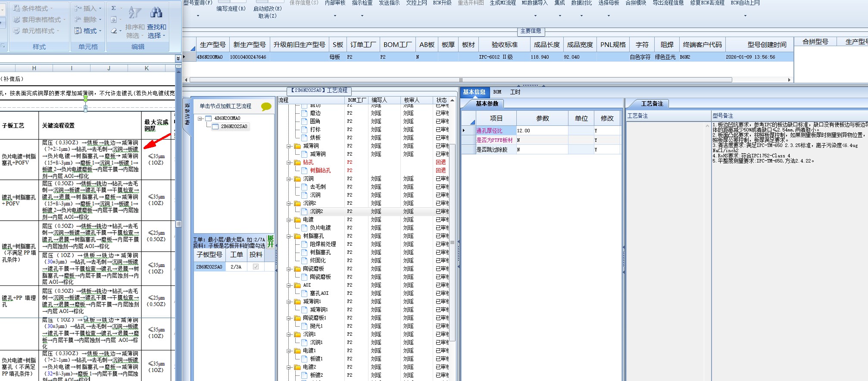Click the ECN升级 toolbar button
This screenshot has width=868, height=381.
(442, 3)
